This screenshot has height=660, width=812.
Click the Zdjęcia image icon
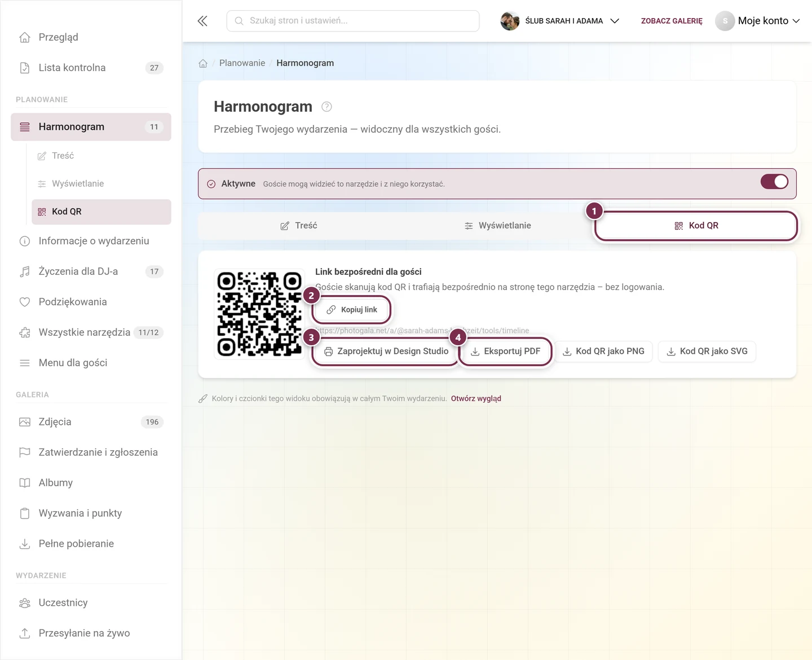[x=25, y=422]
